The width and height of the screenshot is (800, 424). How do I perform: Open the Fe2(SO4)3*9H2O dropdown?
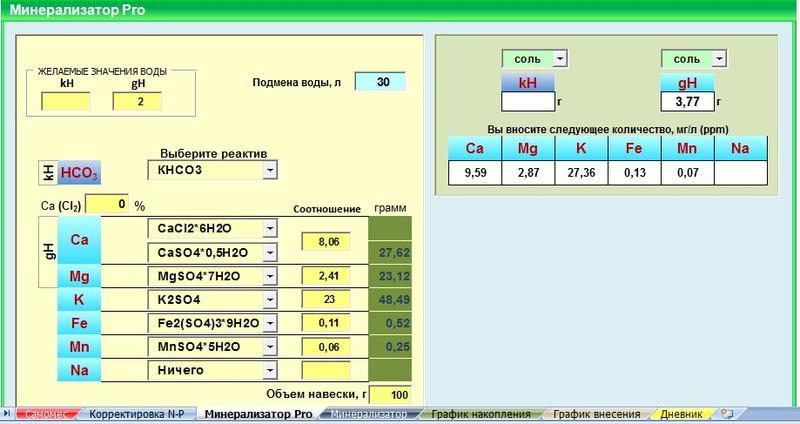click(x=270, y=323)
